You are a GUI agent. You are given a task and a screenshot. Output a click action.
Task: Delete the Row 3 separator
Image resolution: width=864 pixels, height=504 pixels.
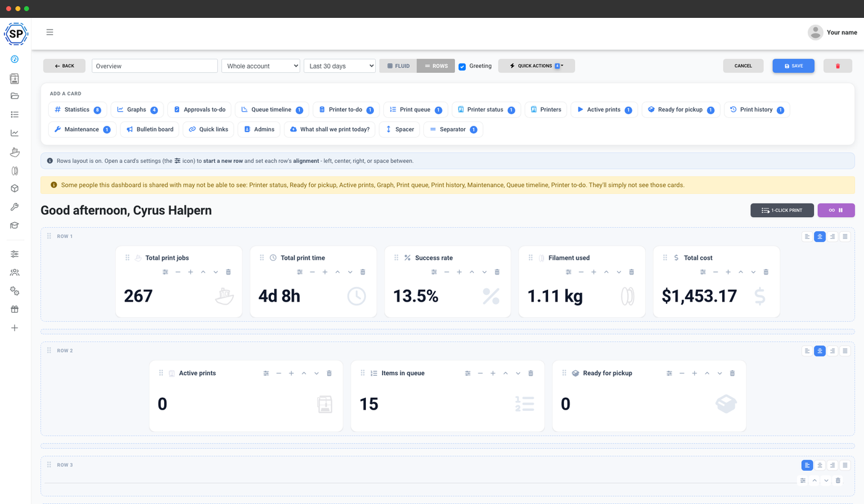tap(838, 481)
